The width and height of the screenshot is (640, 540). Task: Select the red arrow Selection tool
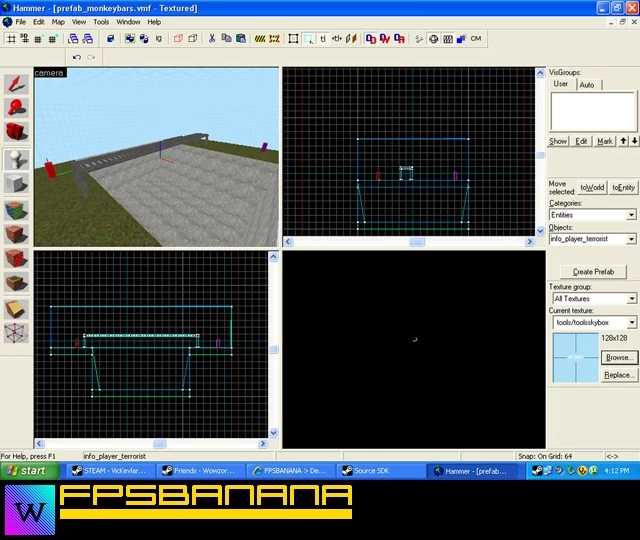[x=16, y=84]
